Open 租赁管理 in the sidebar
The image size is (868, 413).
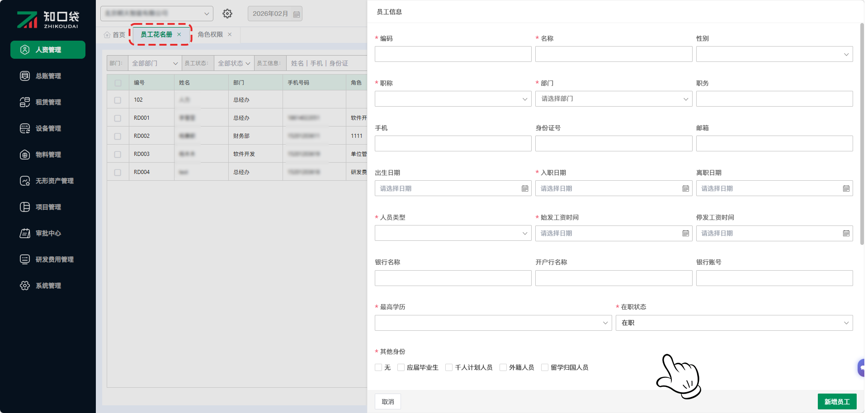tap(48, 102)
